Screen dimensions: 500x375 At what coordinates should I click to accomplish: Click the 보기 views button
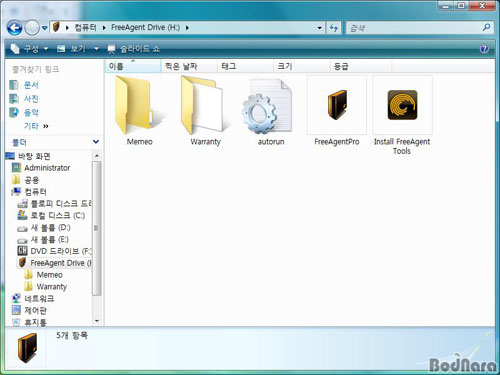72,49
